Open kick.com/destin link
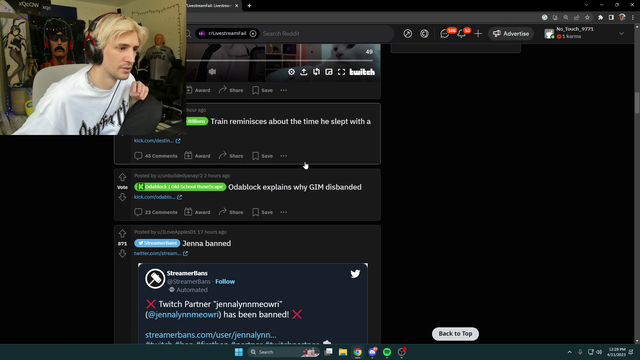Screen dimensions: 640x360 coord(157,140)
